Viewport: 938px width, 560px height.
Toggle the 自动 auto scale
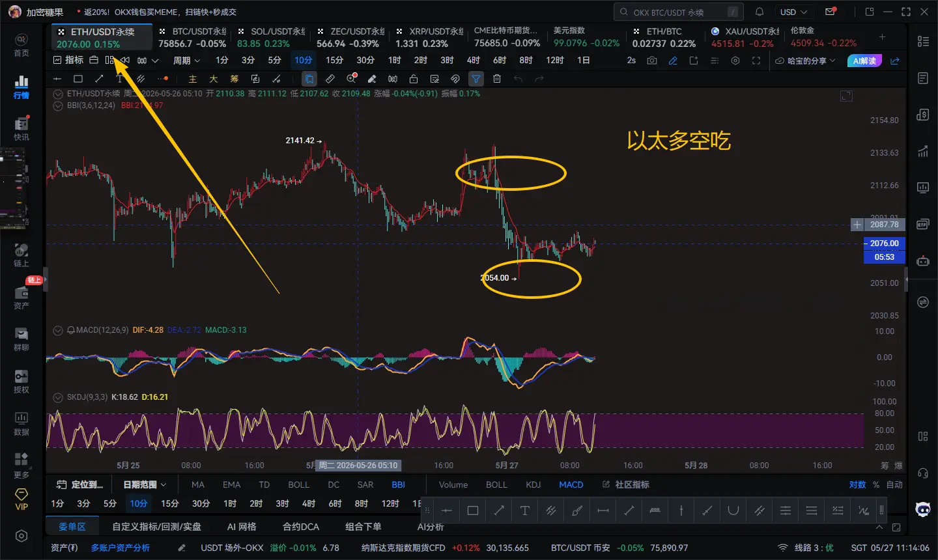(894, 484)
